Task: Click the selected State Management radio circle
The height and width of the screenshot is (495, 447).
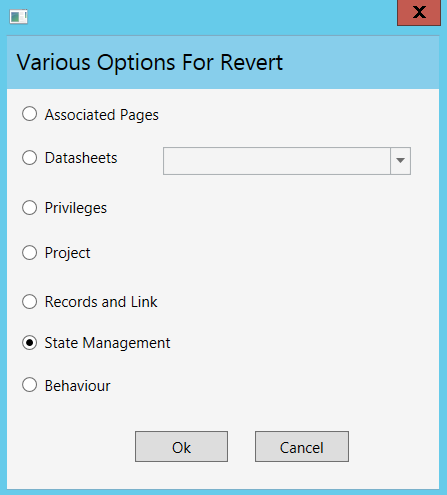Action: pos(30,343)
